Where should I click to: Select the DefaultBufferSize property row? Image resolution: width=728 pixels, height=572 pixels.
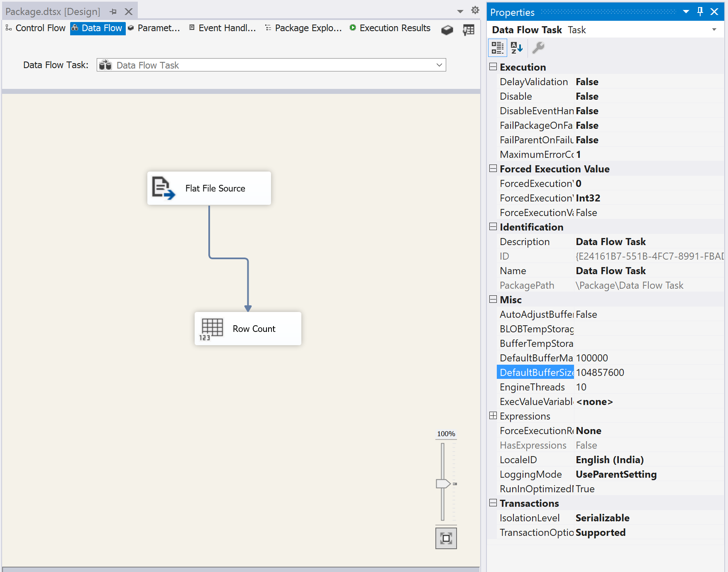[x=536, y=373]
